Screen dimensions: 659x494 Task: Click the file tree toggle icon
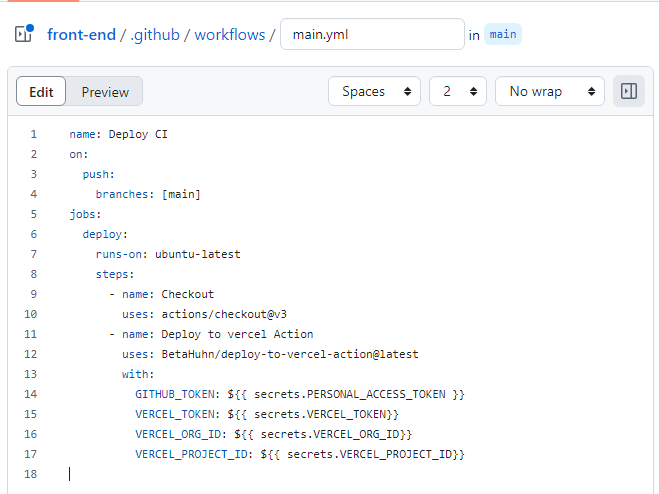click(x=24, y=34)
